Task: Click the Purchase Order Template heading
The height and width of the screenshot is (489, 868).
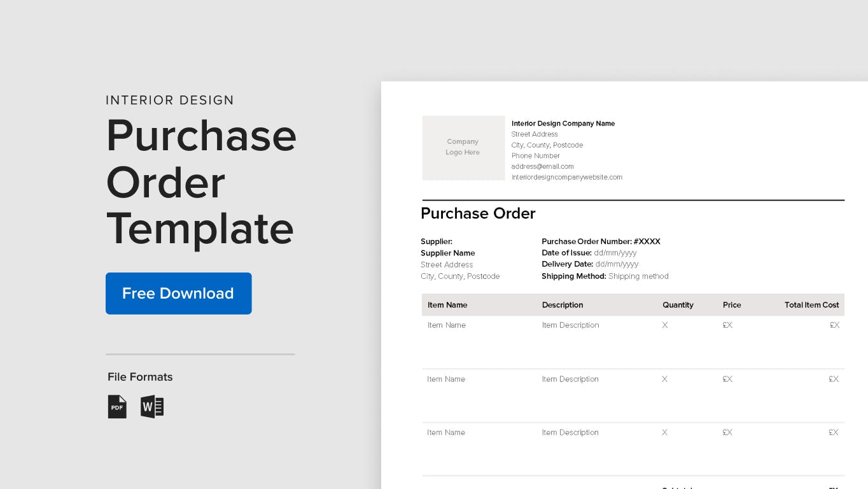Action: (x=201, y=182)
